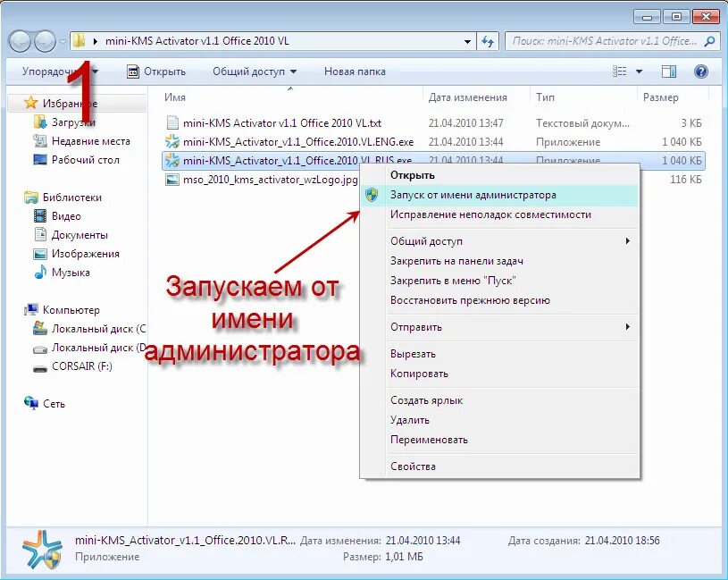The width and height of the screenshot is (728, 580).
Task: Click the large application icon in details pane
Action: click(x=42, y=550)
